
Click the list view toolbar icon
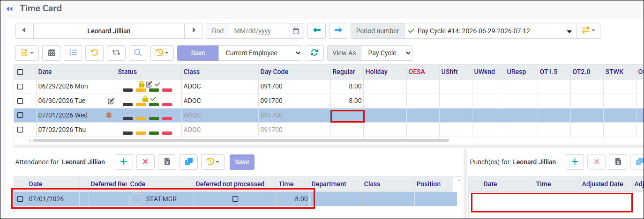tap(73, 53)
